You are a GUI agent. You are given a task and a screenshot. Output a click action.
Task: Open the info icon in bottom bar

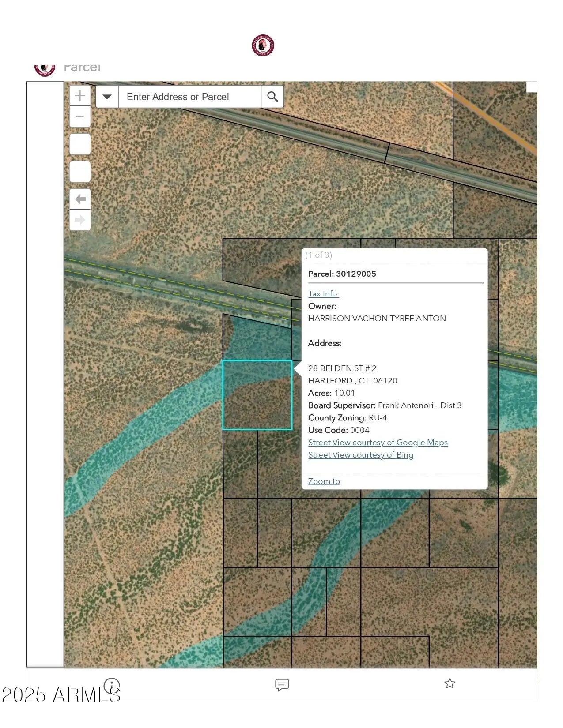tap(112, 686)
